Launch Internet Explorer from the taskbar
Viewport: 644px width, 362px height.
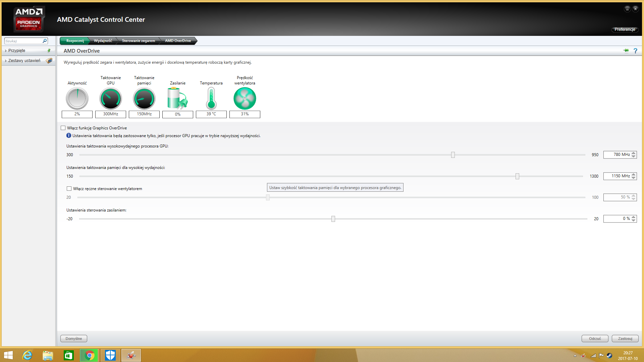pyautogui.click(x=27, y=355)
